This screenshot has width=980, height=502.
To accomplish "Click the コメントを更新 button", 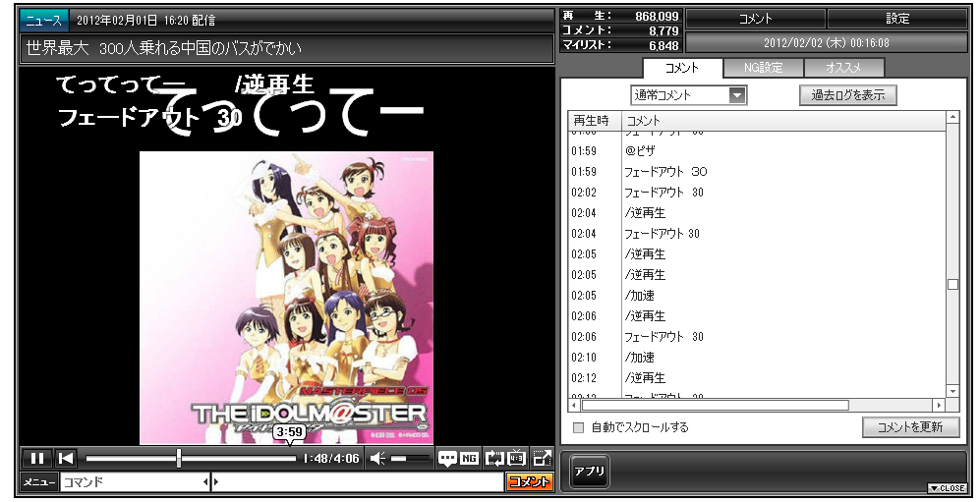I will tap(910, 427).
